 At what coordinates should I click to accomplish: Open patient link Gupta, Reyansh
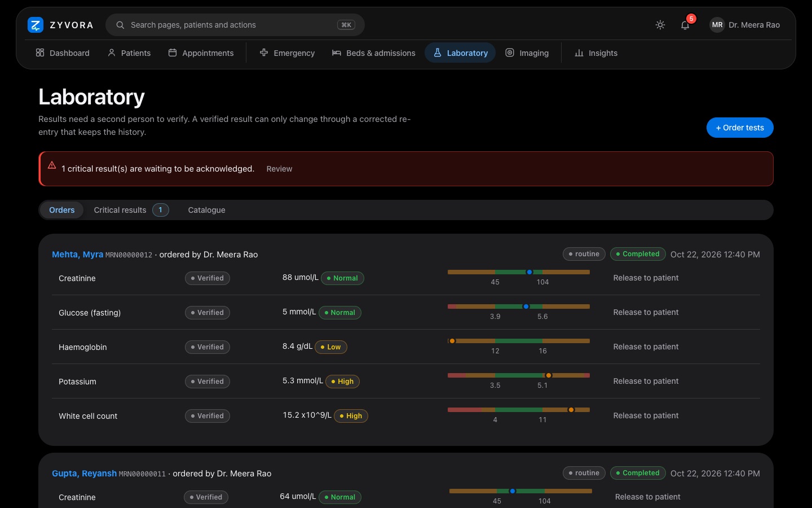[84, 474]
